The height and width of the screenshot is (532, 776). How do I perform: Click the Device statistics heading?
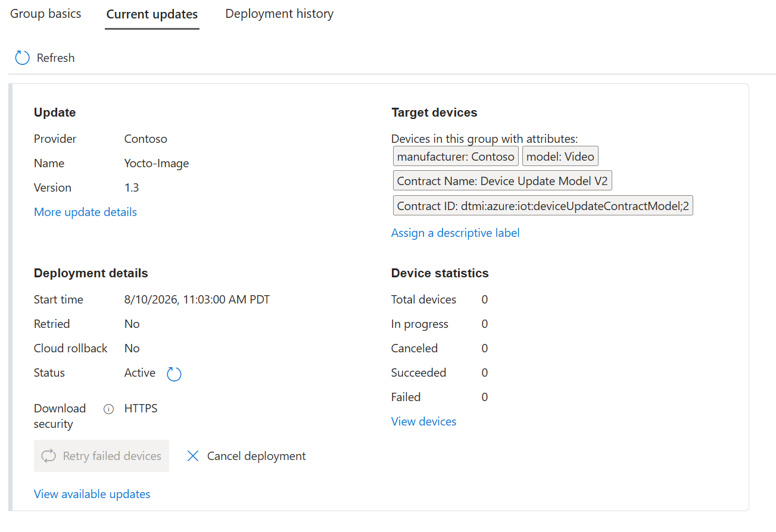[440, 273]
